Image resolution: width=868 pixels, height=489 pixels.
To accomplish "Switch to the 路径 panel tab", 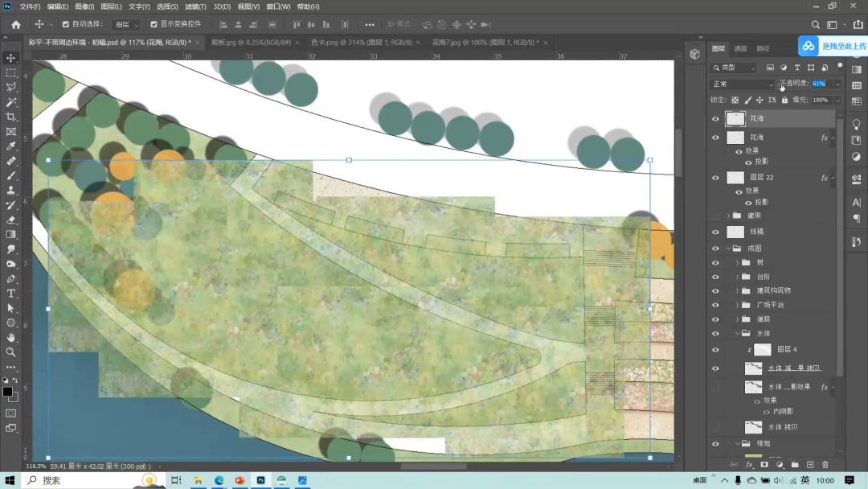I will point(763,49).
